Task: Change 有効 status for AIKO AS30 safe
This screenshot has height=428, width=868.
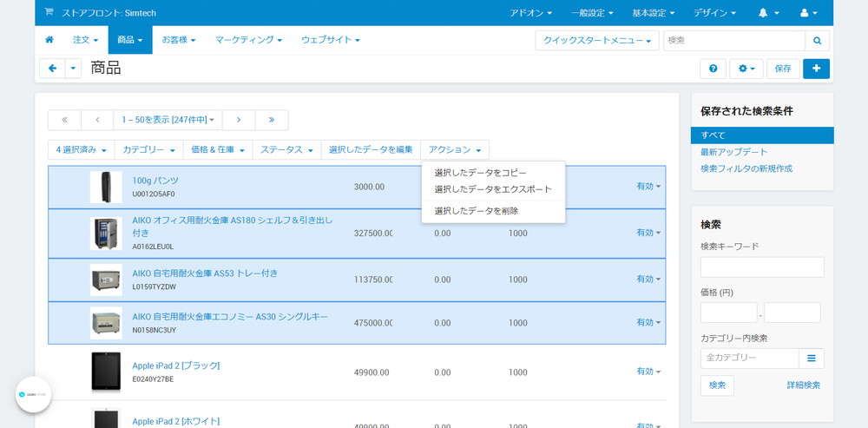Action: pyautogui.click(x=648, y=322)
